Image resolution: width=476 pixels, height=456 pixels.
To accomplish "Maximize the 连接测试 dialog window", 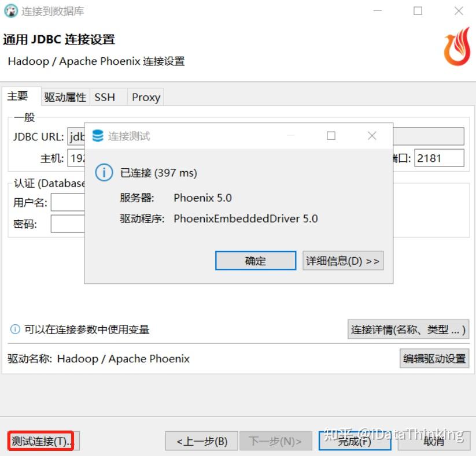I will click(x=331, y=136).
